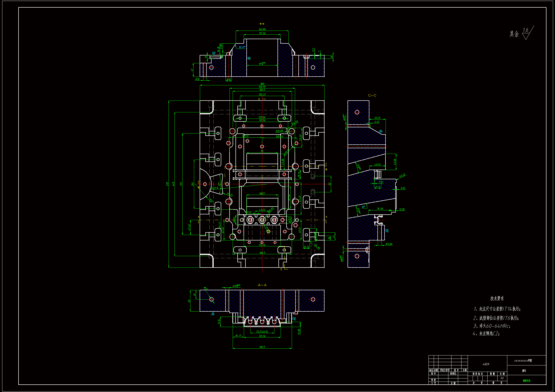Click the 其余 text near roughness symbol
This screenshot has width=555, height=392.
tap(514, 34)
